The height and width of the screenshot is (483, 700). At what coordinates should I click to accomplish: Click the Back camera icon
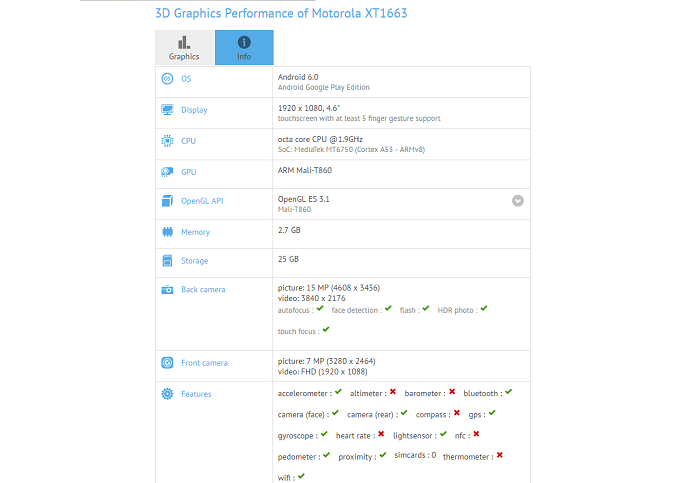pos(167,290)
